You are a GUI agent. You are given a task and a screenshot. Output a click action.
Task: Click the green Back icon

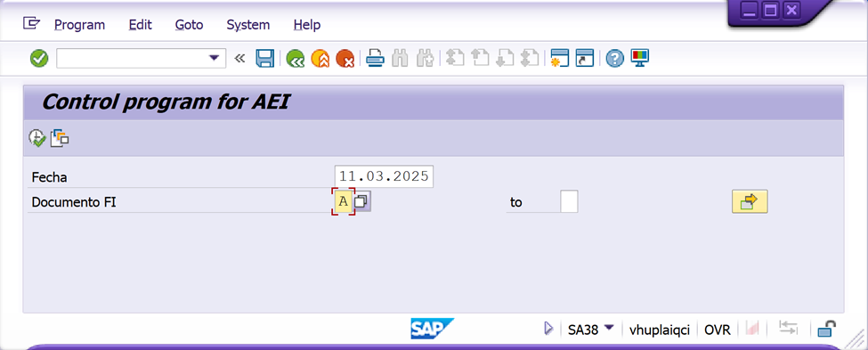295,58
